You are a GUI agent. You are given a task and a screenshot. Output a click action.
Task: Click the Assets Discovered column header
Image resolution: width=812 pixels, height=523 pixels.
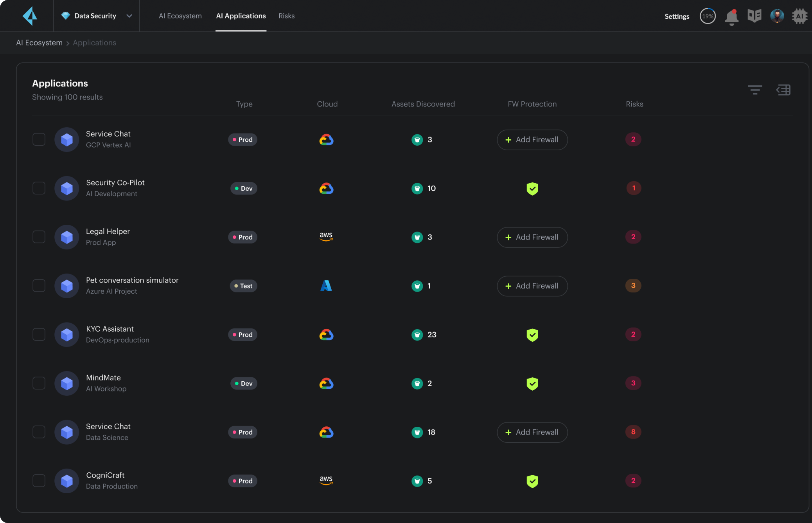[423, 104]
